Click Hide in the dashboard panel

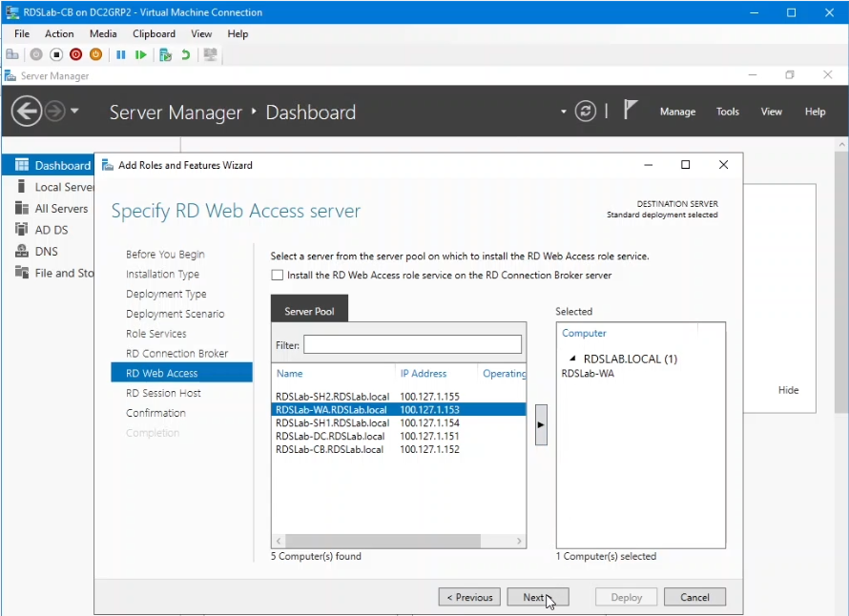point(788,390)
